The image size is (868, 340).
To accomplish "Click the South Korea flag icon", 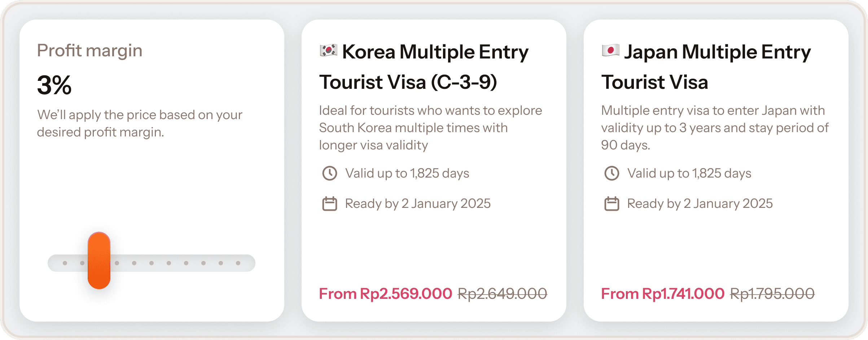I will tap(328, 51).
